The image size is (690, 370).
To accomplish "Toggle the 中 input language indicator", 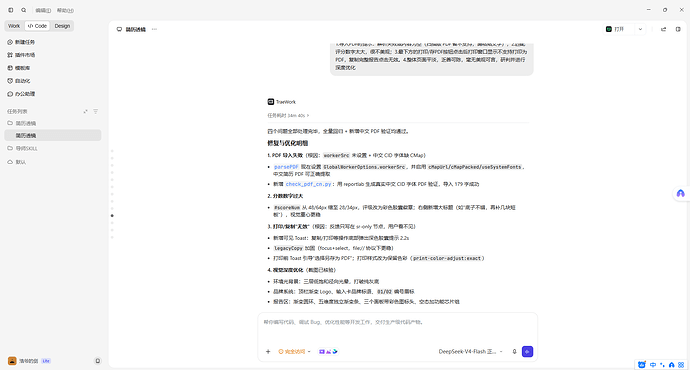I will (653, 365).
